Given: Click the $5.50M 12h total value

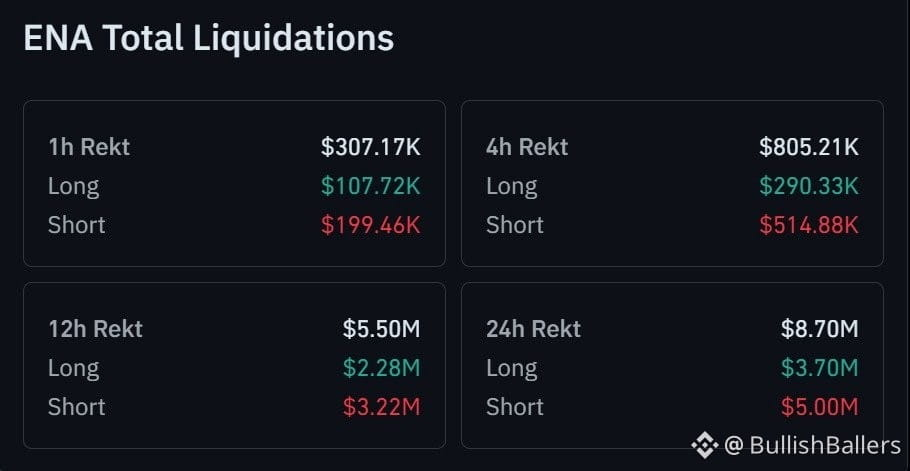Looking at the screenshot, I should pos(381,329).
